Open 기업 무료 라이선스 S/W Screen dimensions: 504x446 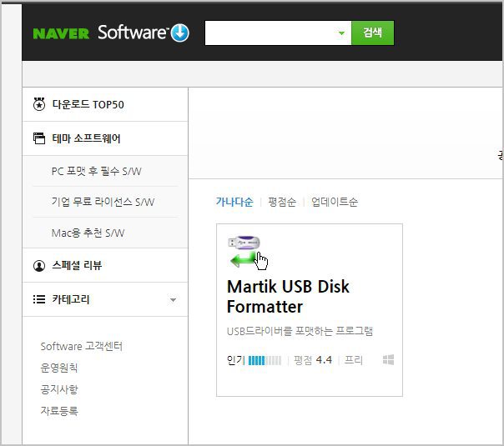103,202
